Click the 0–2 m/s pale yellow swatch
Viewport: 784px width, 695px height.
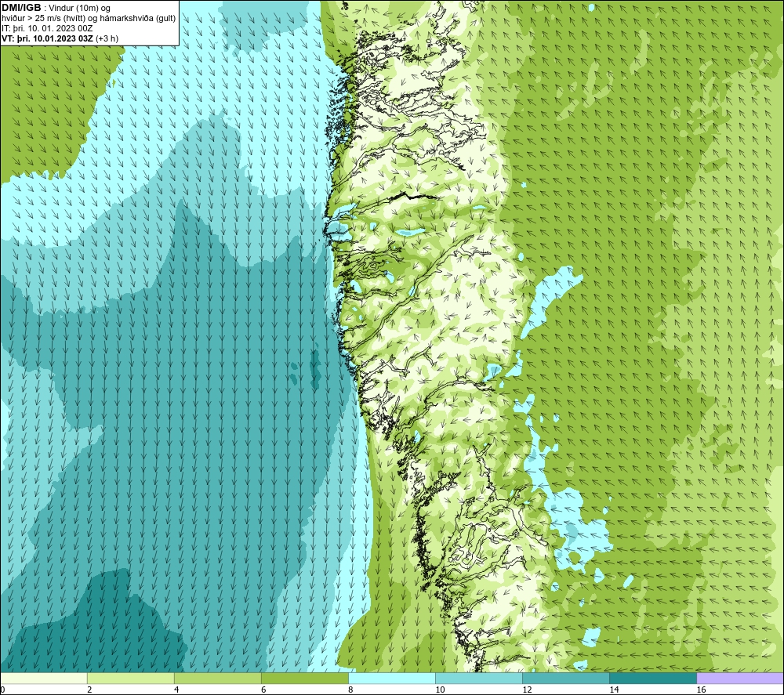point(43,678)
